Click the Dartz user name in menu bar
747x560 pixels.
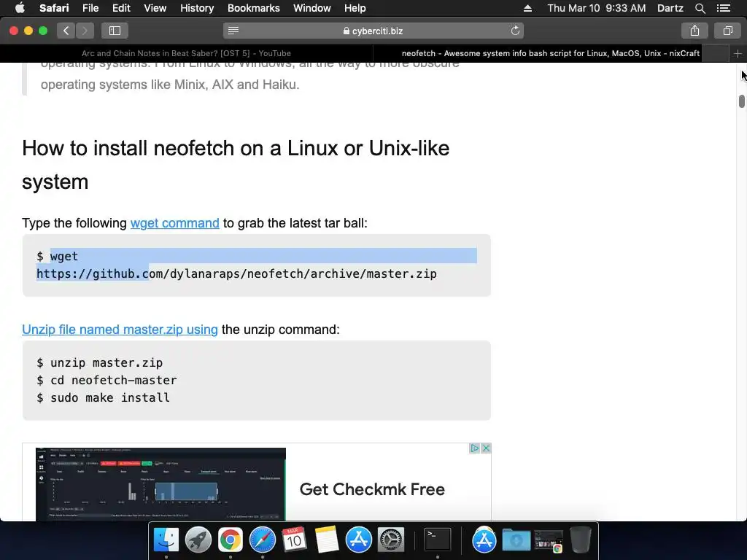click(x=670, y=8)
